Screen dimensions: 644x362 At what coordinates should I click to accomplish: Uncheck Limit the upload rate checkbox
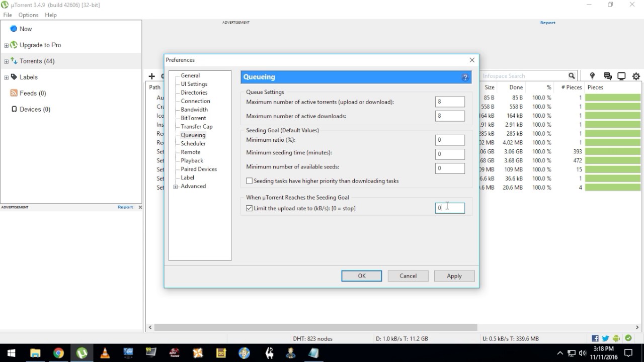(x=250, y=208)
